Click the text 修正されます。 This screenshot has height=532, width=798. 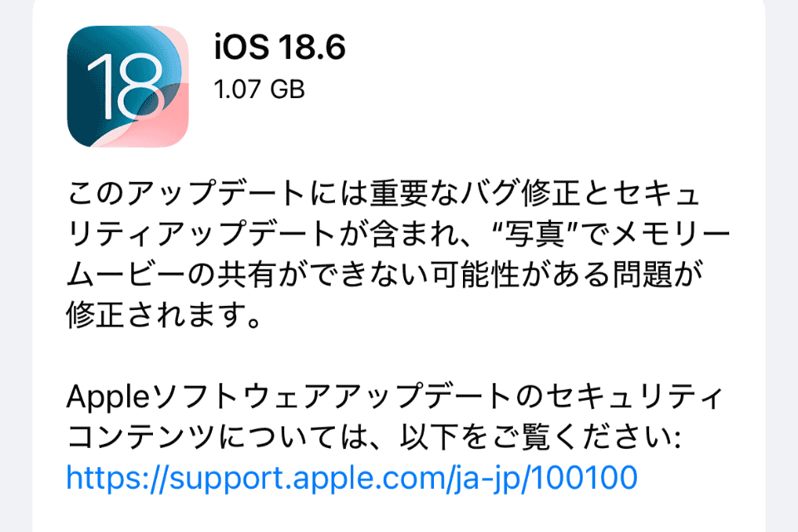click(165, 315)
